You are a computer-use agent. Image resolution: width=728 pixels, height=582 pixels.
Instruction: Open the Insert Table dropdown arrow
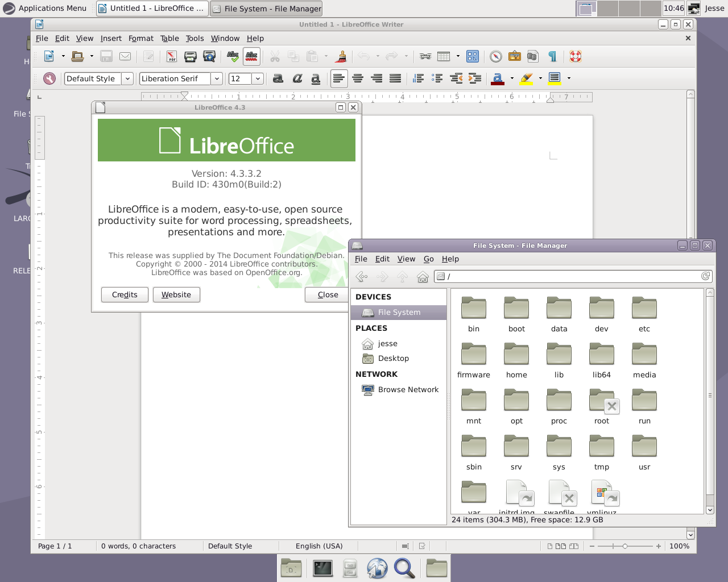(x=458, y=56)
